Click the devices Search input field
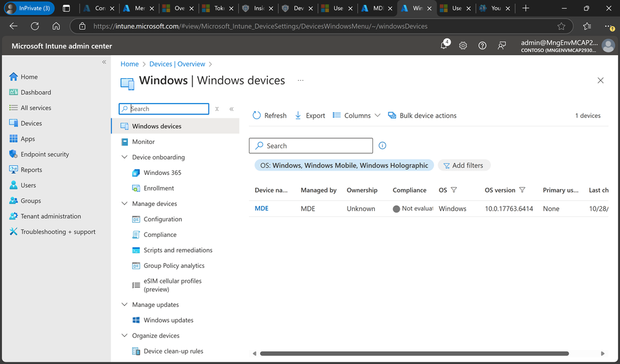Screen dimensions: 620x364 click(311, 146)
